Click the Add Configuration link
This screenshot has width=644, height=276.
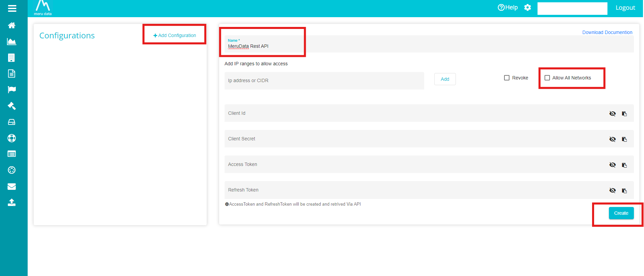(x=175, y=35)
